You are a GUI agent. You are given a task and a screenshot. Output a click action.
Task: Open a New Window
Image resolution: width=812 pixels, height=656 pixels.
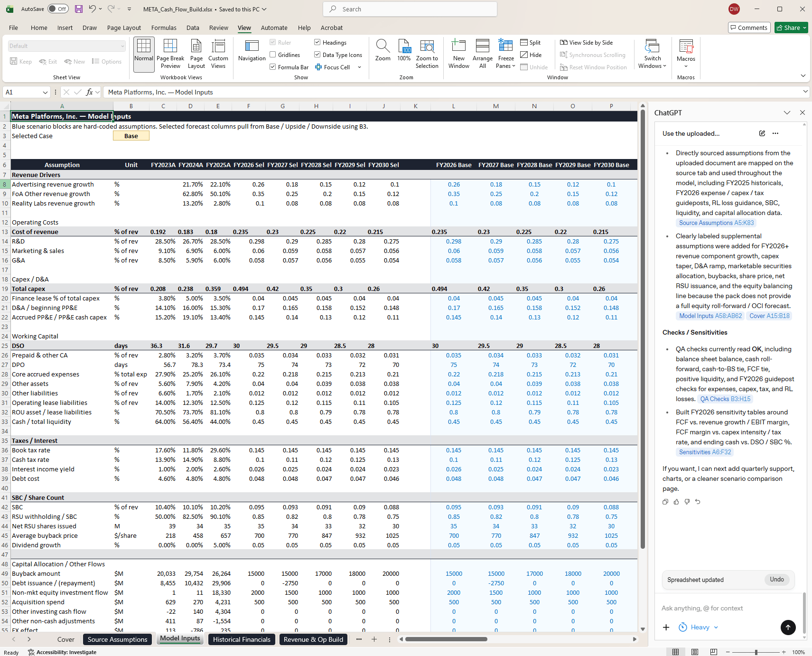point(459,55)
